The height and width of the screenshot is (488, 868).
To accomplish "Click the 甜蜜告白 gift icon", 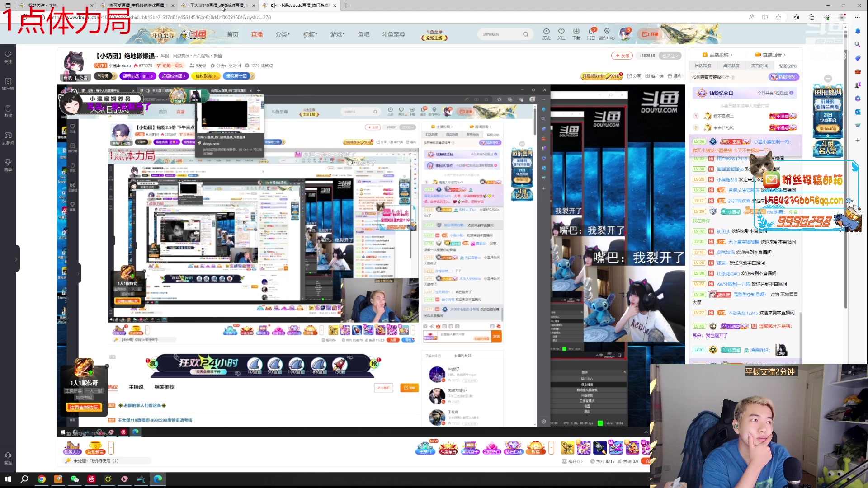I will (492, 448).
